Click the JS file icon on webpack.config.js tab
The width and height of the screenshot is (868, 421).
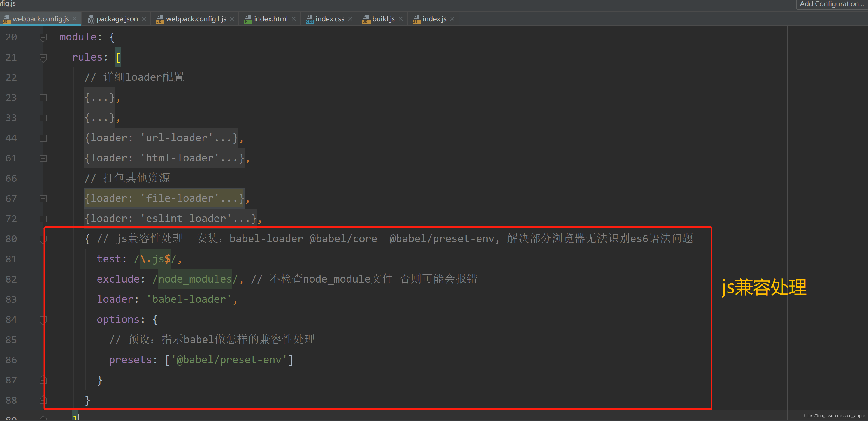tap(6, 20)
